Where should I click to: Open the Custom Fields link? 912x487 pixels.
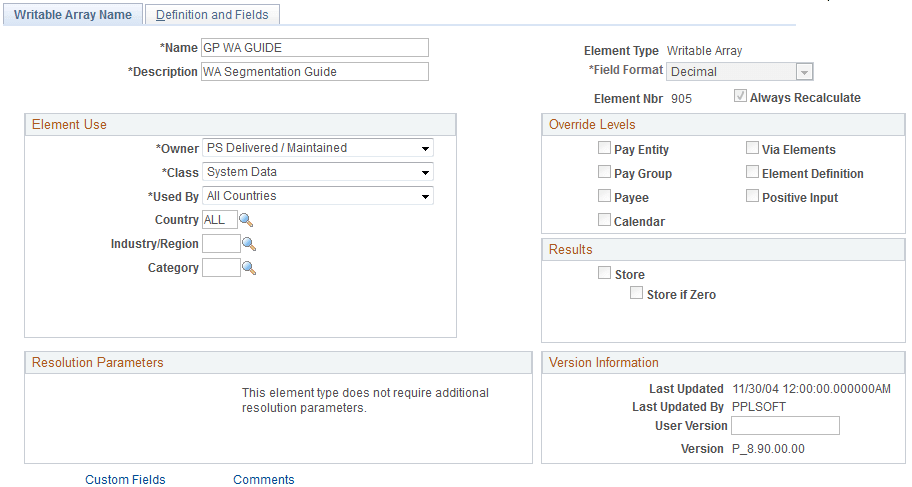[x=125, y=480]
